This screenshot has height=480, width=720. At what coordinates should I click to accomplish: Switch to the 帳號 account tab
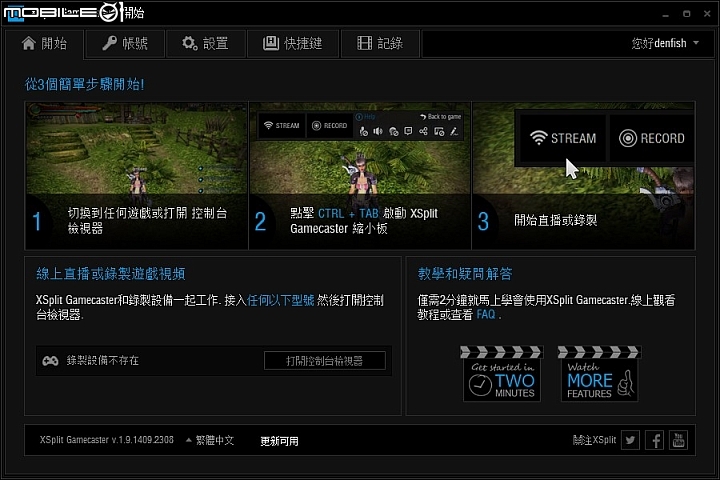coord(125,44)
